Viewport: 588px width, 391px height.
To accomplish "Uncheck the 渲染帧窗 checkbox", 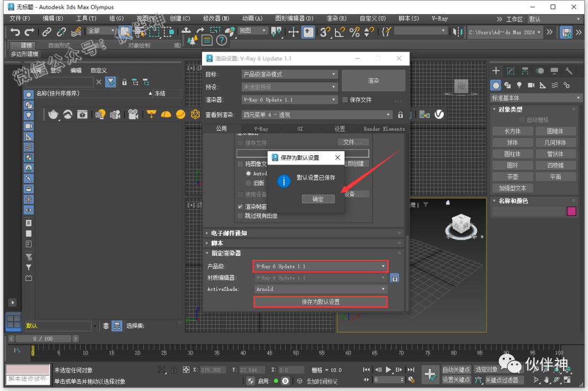I will 241,207.
